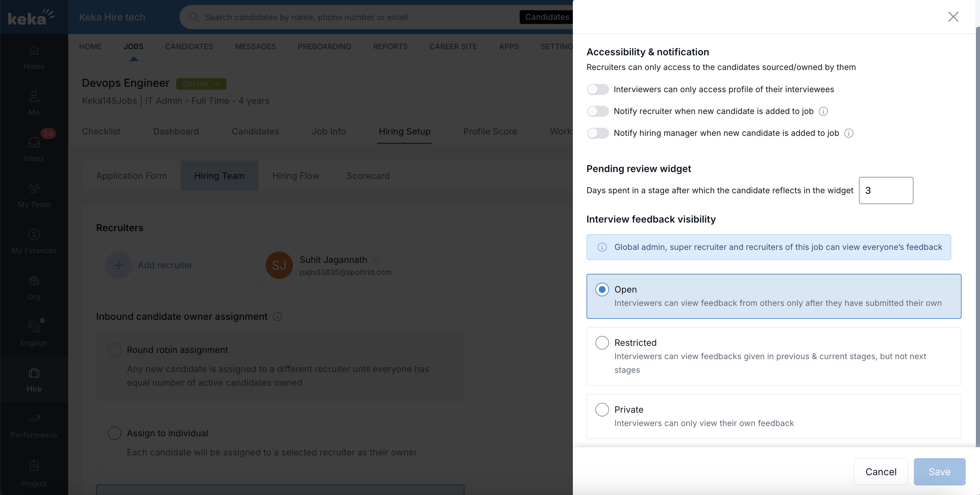This screenshot has height=495, width=980.
Task: Select the Private feedback visibility option
Action: pos(602,410)
